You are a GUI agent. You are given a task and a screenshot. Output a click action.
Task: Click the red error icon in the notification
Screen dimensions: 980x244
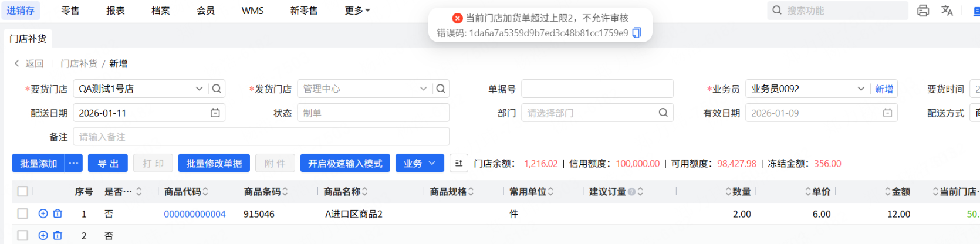(458, 18)
